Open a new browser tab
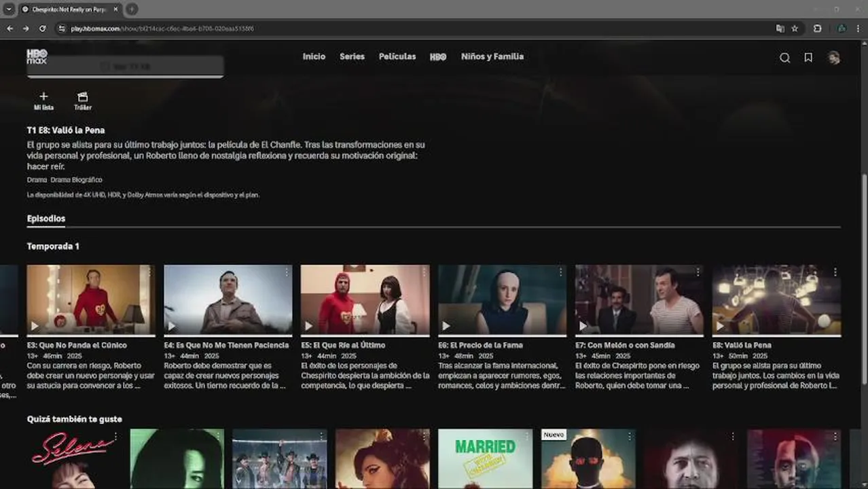Image resolution: width=868 pixels, height=489 pixels. tap(132, 10)
